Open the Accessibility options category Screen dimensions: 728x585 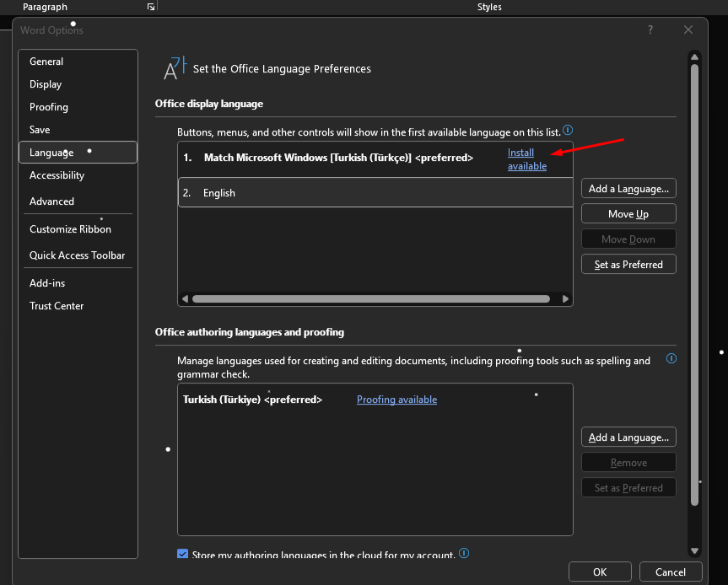coord(78,174)
